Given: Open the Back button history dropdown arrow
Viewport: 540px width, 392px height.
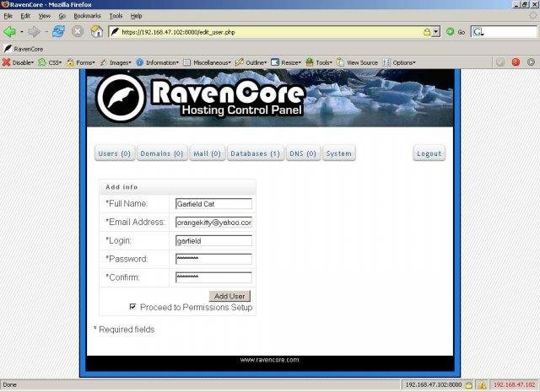Looking at the screenshot, I should tap(22, 32).
